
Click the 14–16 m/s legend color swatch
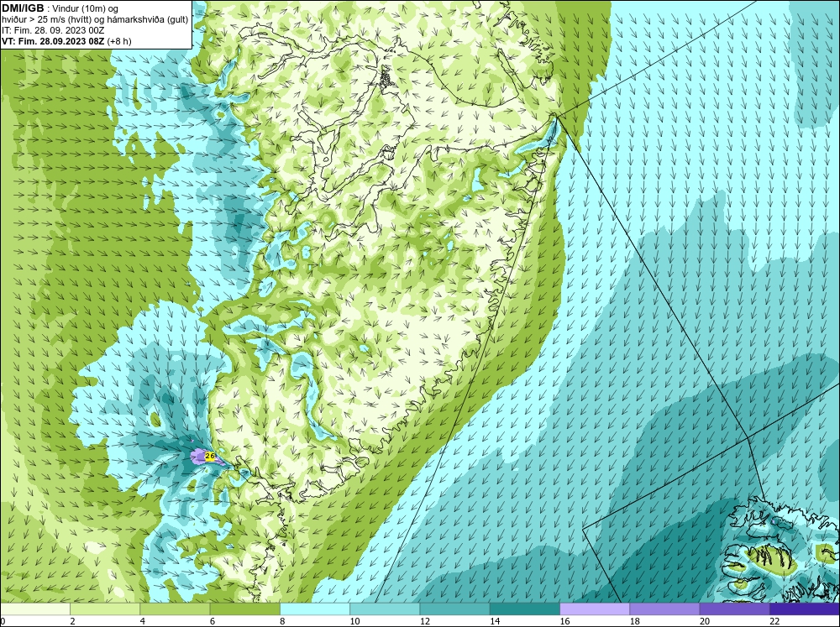tap(525, 609)
